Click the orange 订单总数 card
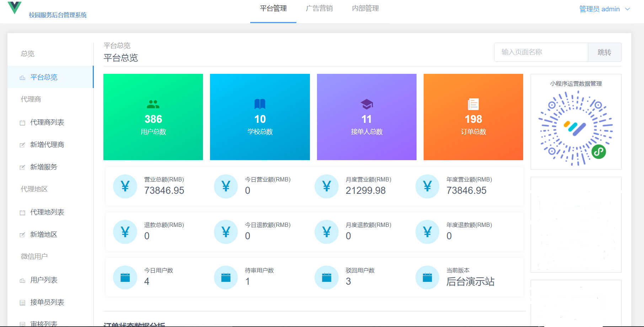This screenshot has width=644, height=327. coord(473,117)
